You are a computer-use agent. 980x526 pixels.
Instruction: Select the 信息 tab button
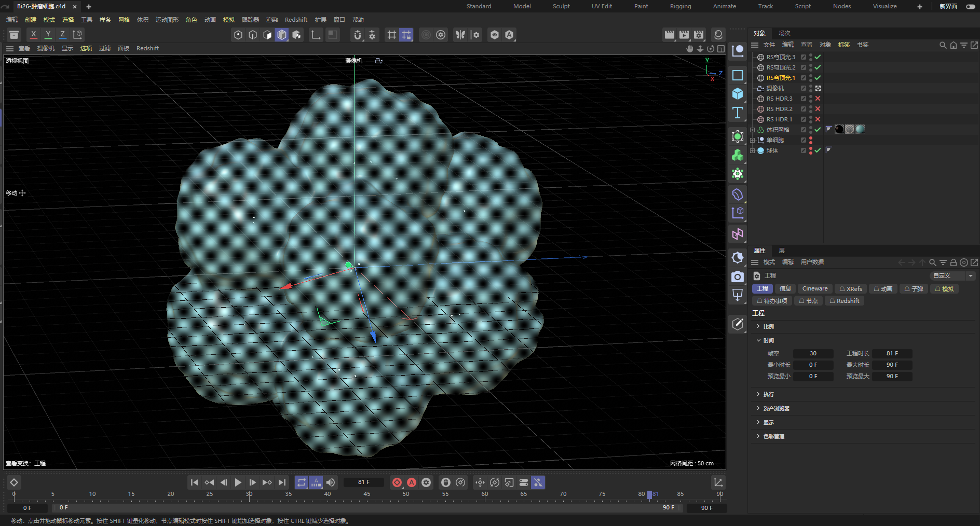point(785,289)
